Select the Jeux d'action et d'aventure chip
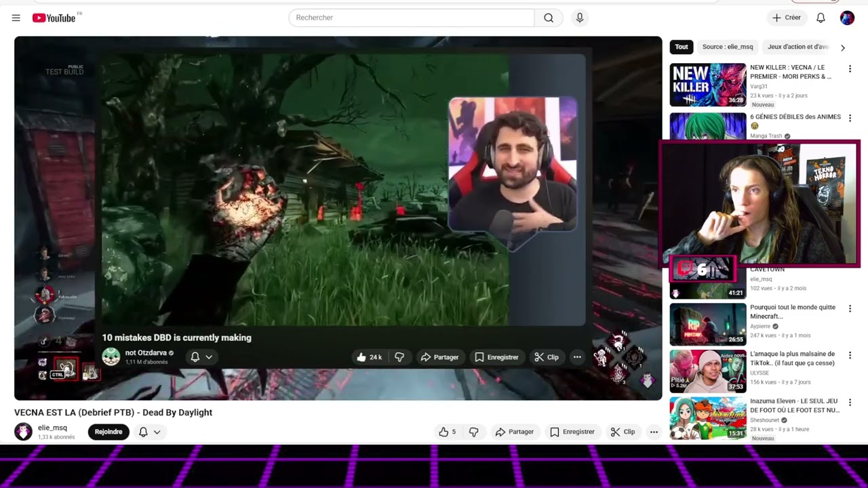Viewport: 868px width, 488px height. pyautogui.click(x=798, y=47)
